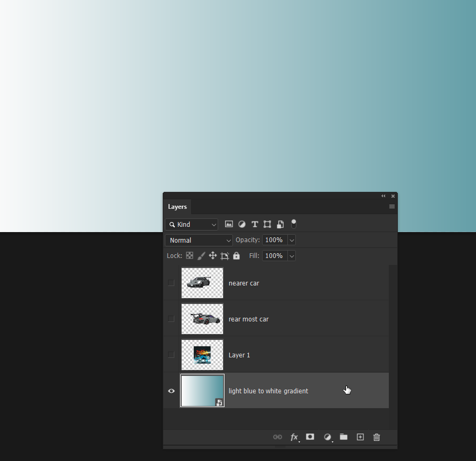Viewport: 476px width, 461px height.
Task: Create a new layer group
Action: (343, 437)
